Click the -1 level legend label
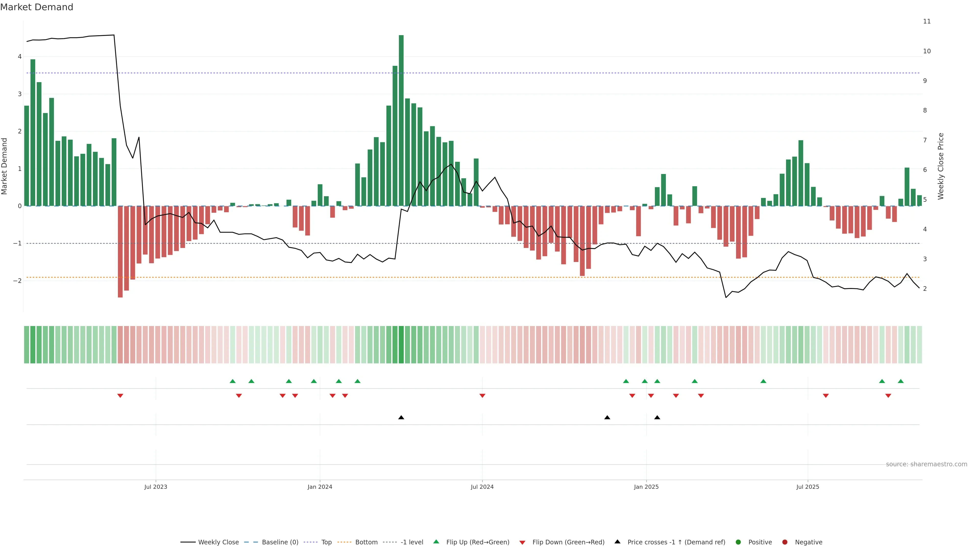 [412, 542]
